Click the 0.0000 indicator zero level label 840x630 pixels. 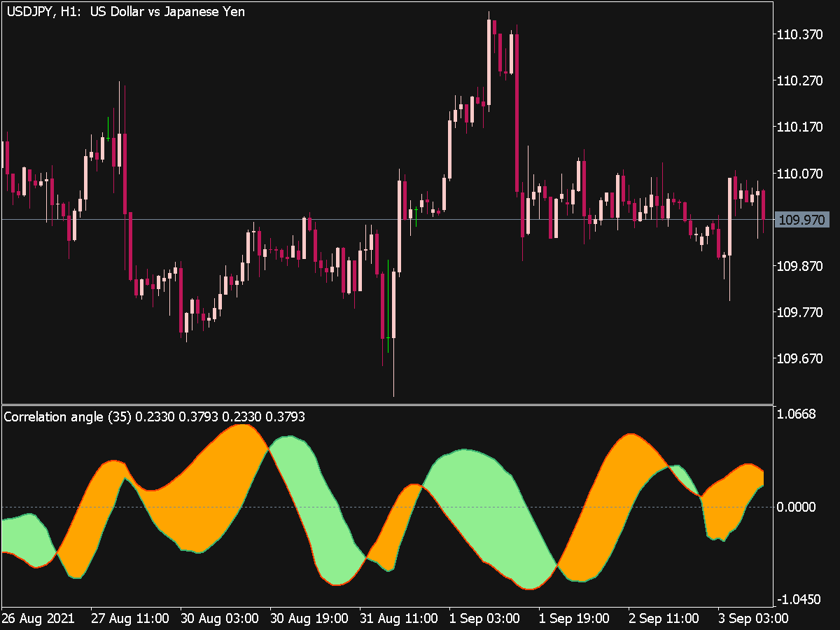[x=796, y=507]
